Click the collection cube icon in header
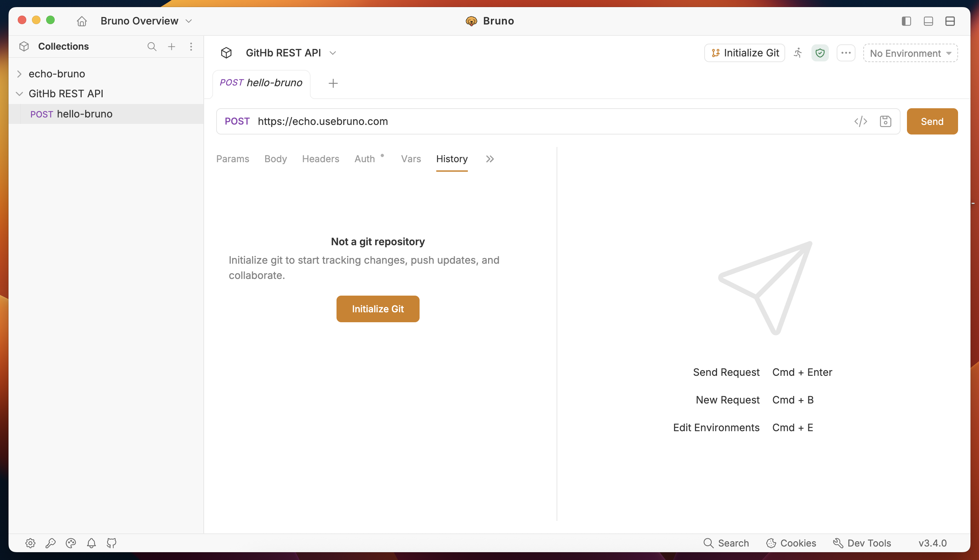Viewport: 979px width, 560px height. point(226,53)
